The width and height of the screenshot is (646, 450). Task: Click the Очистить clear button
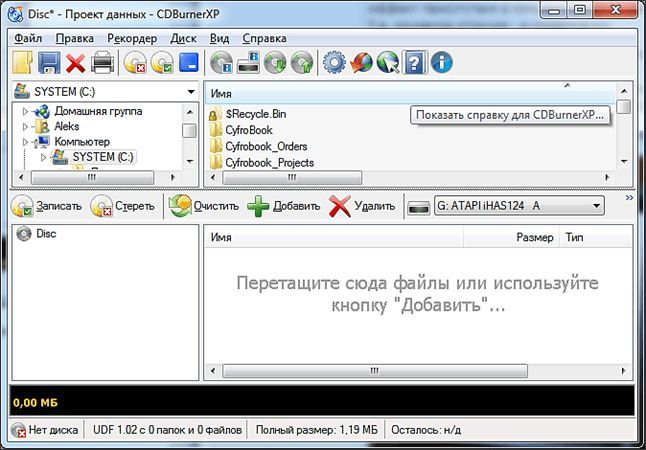pyautogui.click(x=204, y=206)
